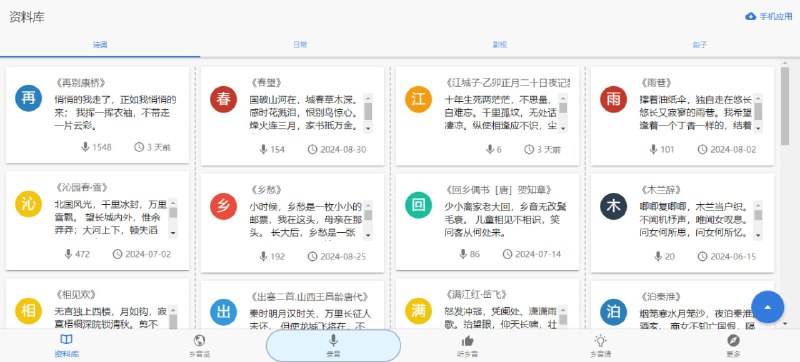Open the poem title 《春望》

(266, 83)
